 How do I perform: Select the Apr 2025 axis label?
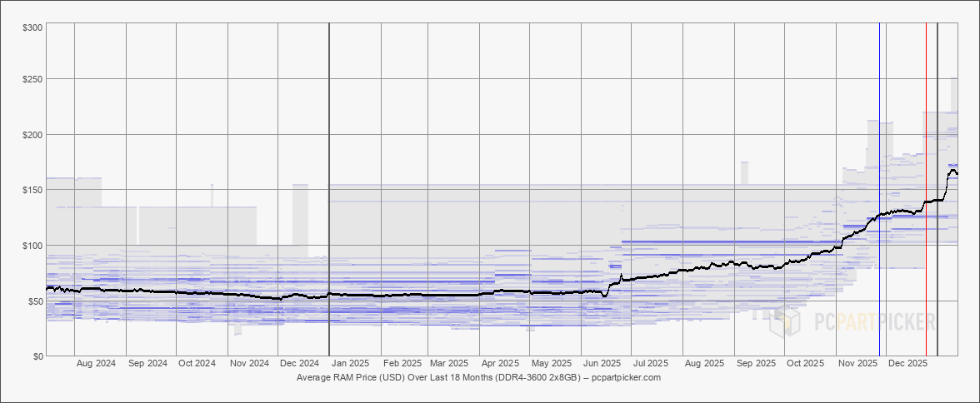tap(500, 363)
